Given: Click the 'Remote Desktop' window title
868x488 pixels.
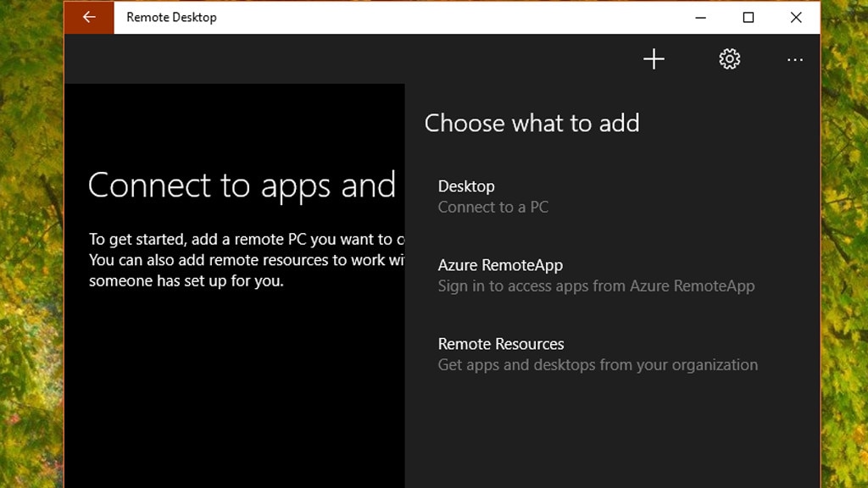Looking at the screenshot, I should 171,18.
